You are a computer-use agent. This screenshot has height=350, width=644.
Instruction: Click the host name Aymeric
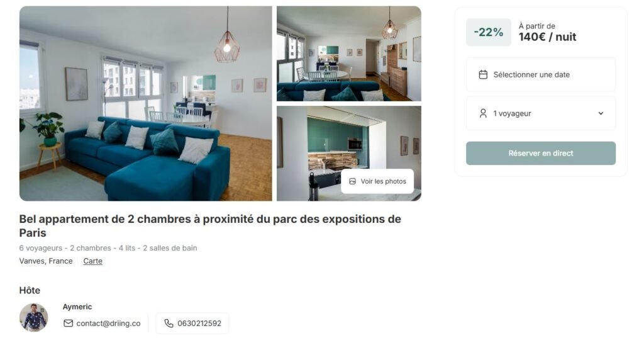coord(77,307)
